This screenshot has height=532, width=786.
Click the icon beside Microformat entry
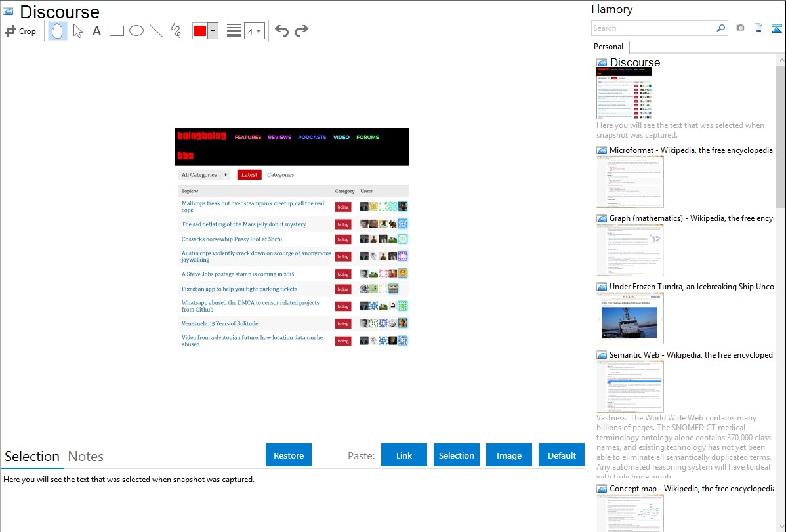click(602, 150)
